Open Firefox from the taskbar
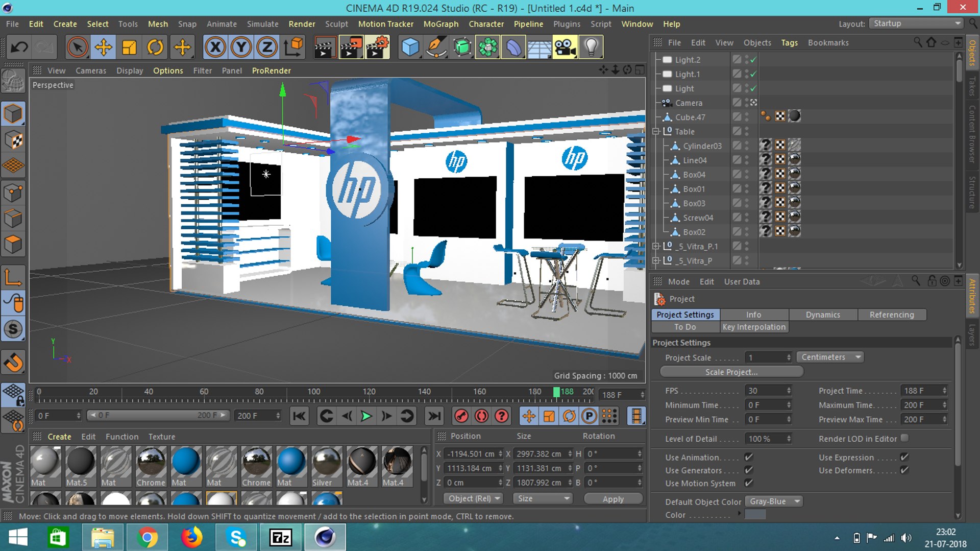This screenshot has height=551, width=980. (x=191, y=537)
